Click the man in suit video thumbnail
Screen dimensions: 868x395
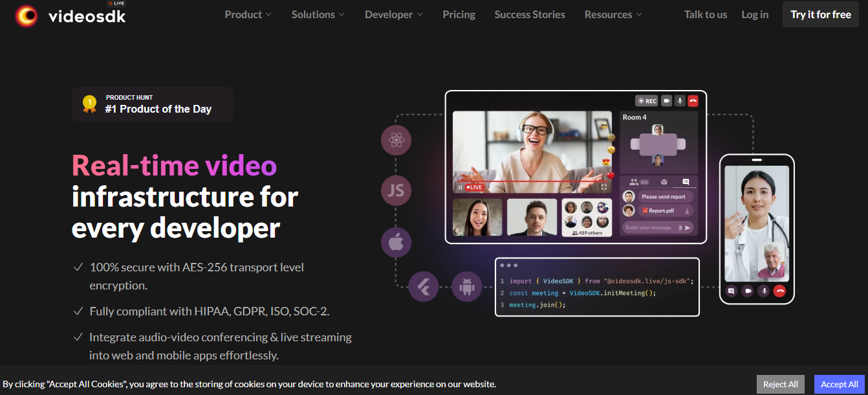[532, 217]
